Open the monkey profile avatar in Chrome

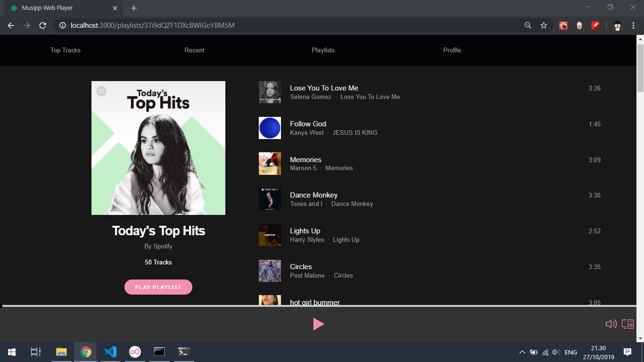[618, 26]
